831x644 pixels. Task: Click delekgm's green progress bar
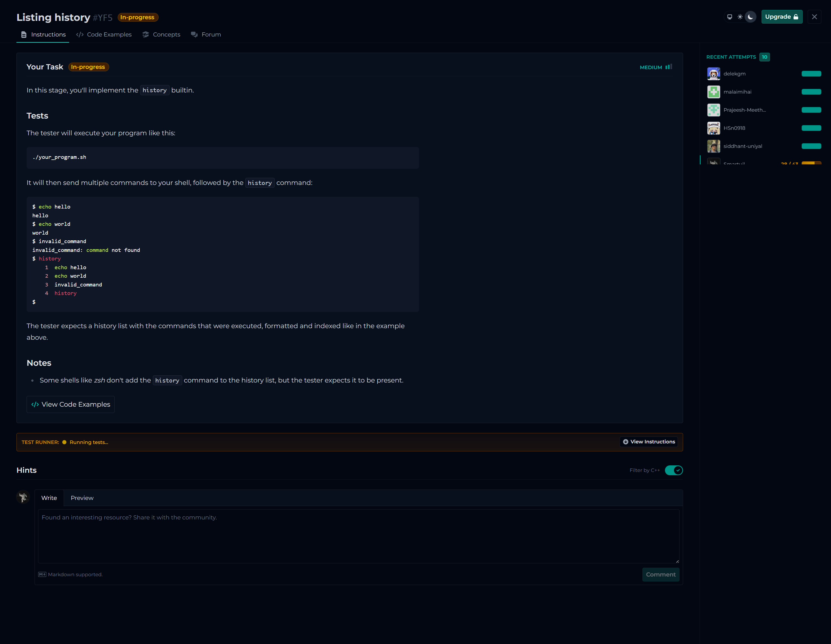click(811, 74)
